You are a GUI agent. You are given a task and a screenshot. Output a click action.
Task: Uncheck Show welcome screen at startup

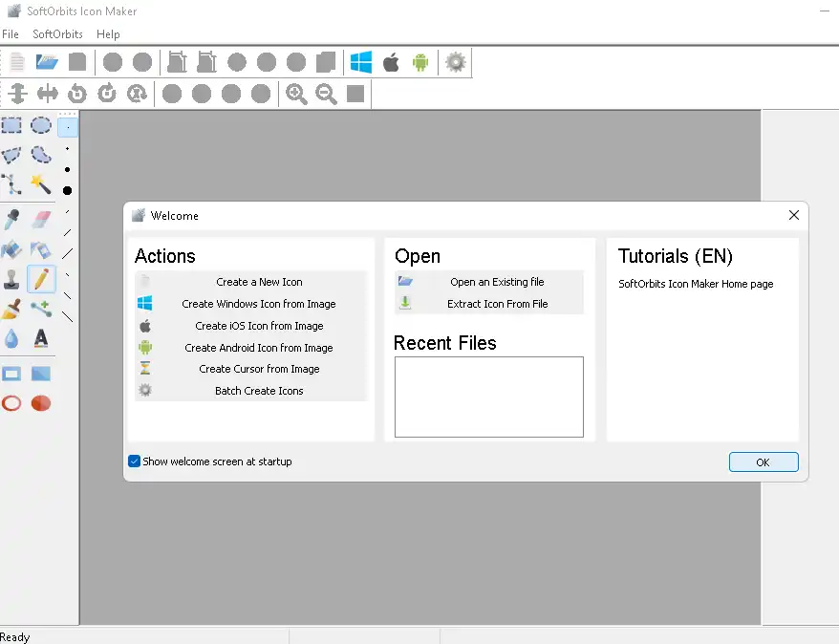click(134, 461)
